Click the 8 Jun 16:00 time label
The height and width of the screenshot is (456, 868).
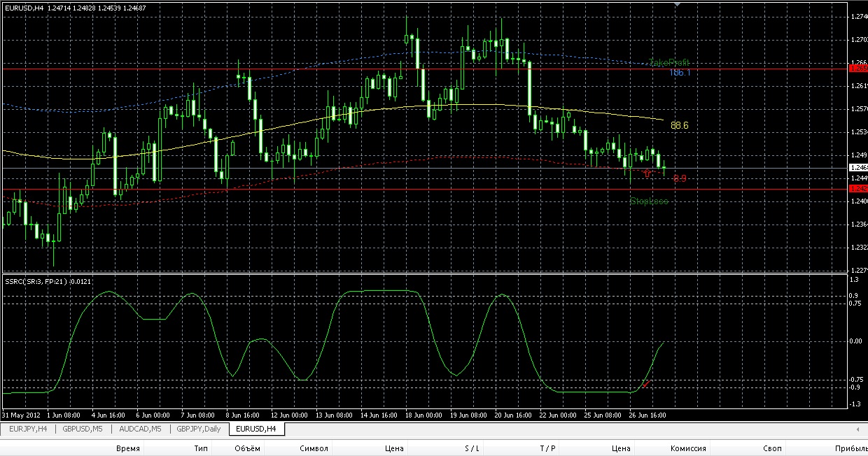point(244,414)
